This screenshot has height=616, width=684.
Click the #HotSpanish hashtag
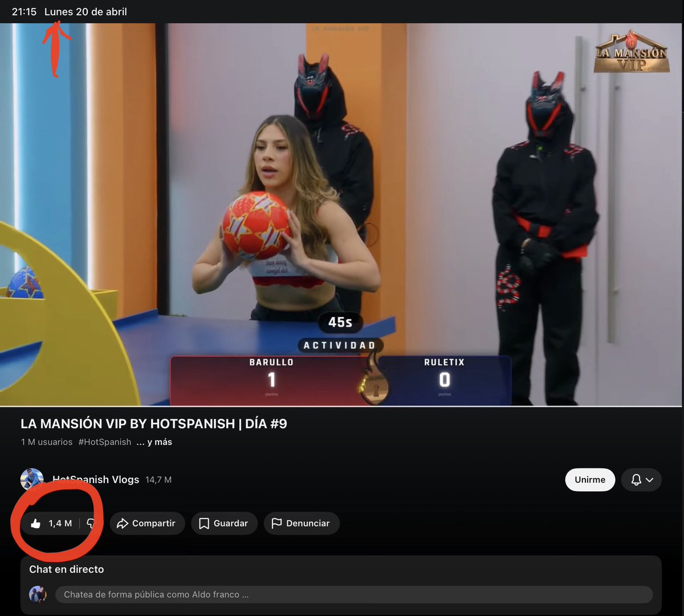point(104,442)
